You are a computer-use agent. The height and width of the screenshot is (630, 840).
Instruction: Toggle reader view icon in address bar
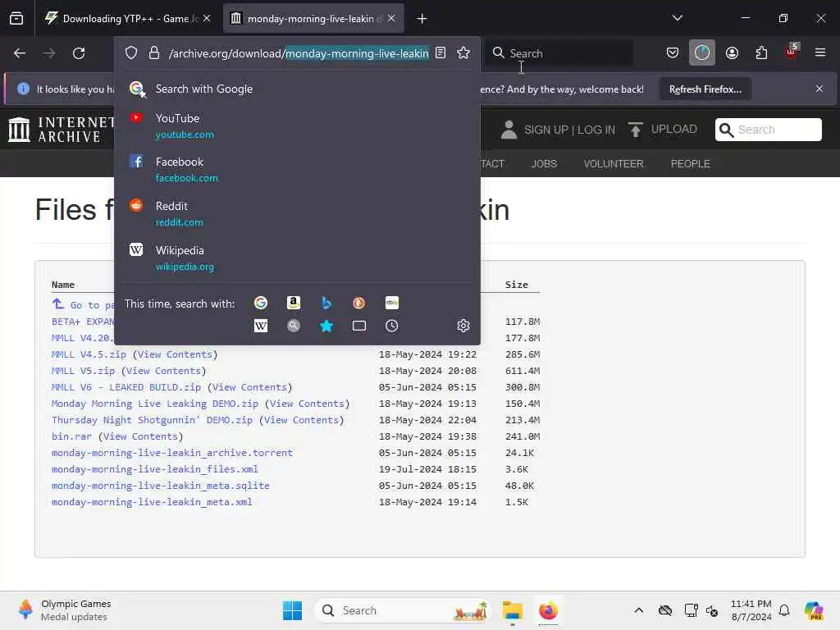pyautogui.click(x=441, y=52)
